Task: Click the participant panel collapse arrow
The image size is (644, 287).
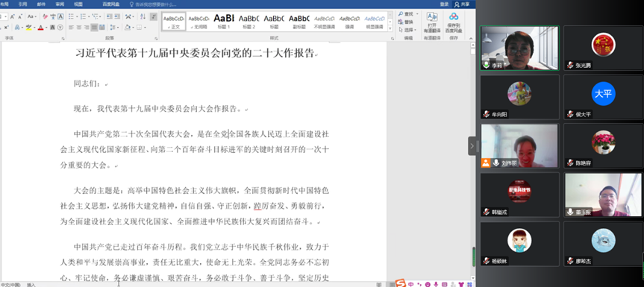Action: tap(472, 146)
